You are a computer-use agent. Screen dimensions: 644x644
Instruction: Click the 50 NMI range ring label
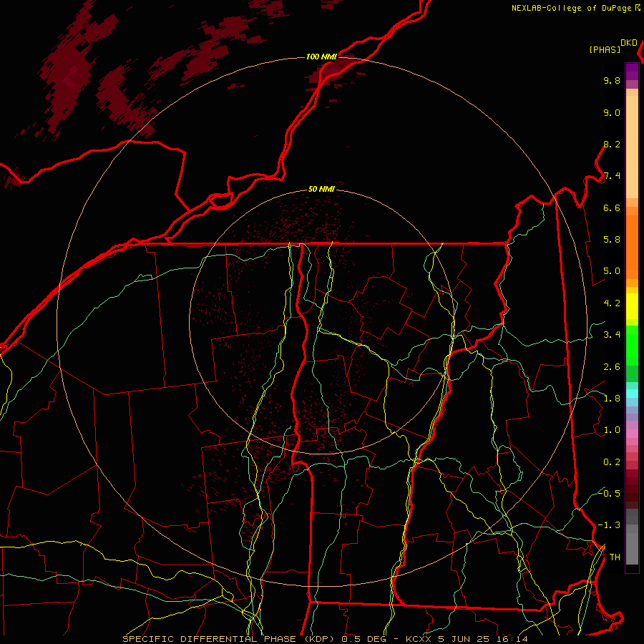click(x=321, y=190)
